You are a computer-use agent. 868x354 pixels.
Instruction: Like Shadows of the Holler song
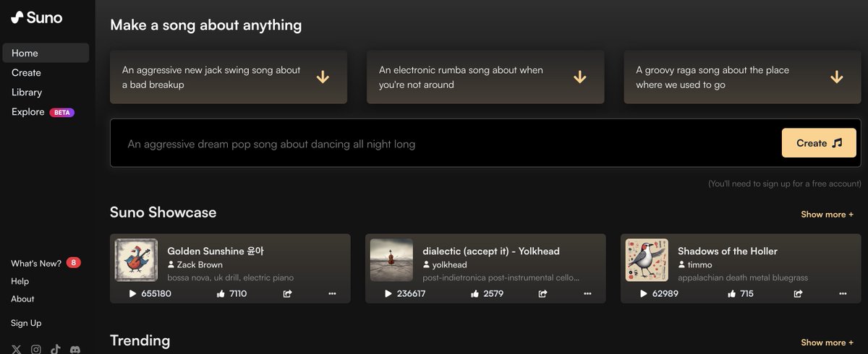point(731,294)
